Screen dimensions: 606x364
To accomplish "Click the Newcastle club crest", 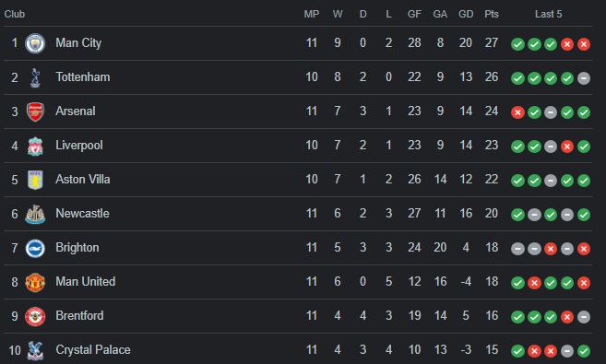I will (x=35, y=214).
